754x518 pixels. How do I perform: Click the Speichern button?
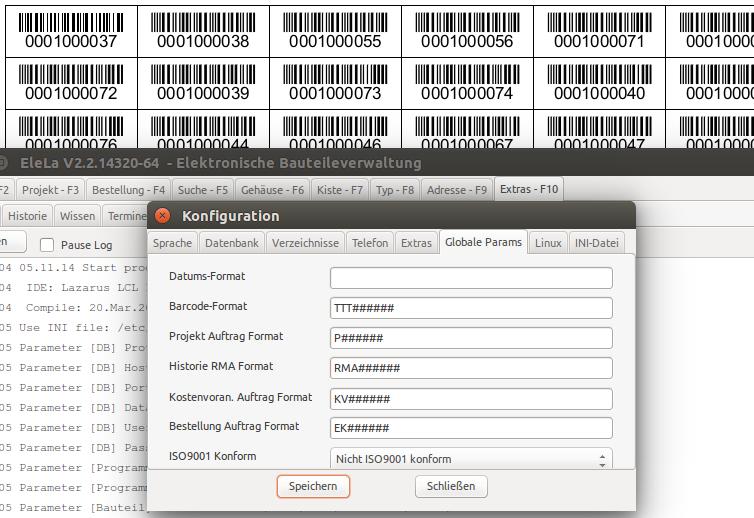[x=313, y=486]
